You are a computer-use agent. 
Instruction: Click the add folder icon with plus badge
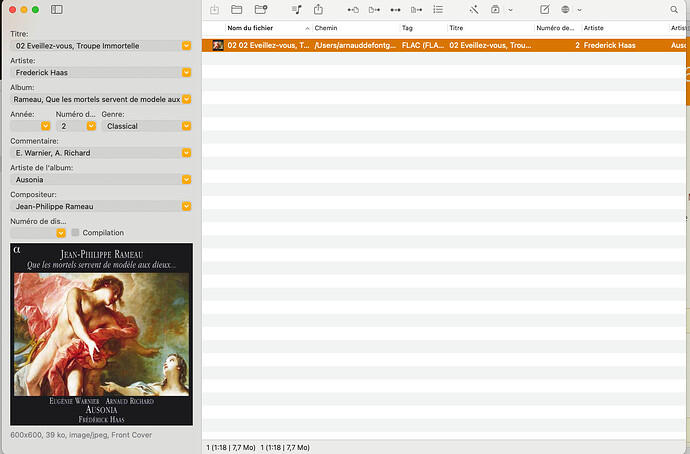click(x=261, y=10)
